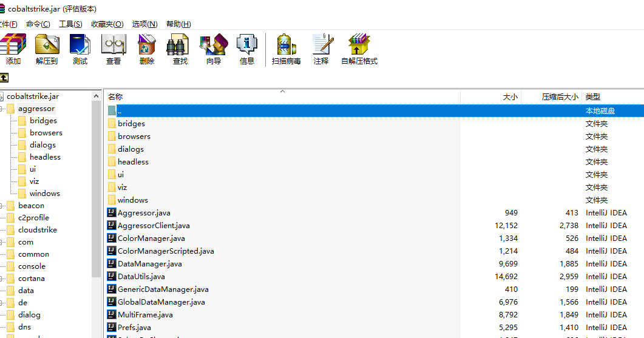
Task: Expand the de tree node
Action: tap(1, 303)
